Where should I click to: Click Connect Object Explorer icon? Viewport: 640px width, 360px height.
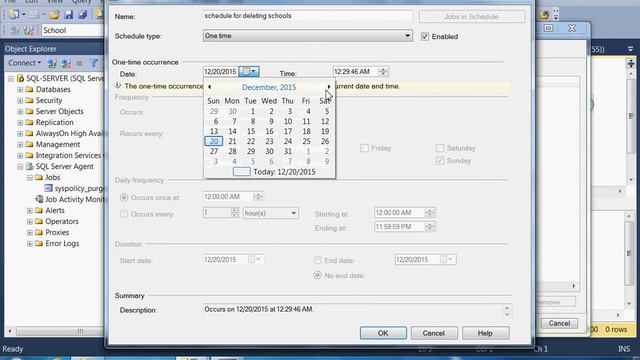click(x=52, y=63)
